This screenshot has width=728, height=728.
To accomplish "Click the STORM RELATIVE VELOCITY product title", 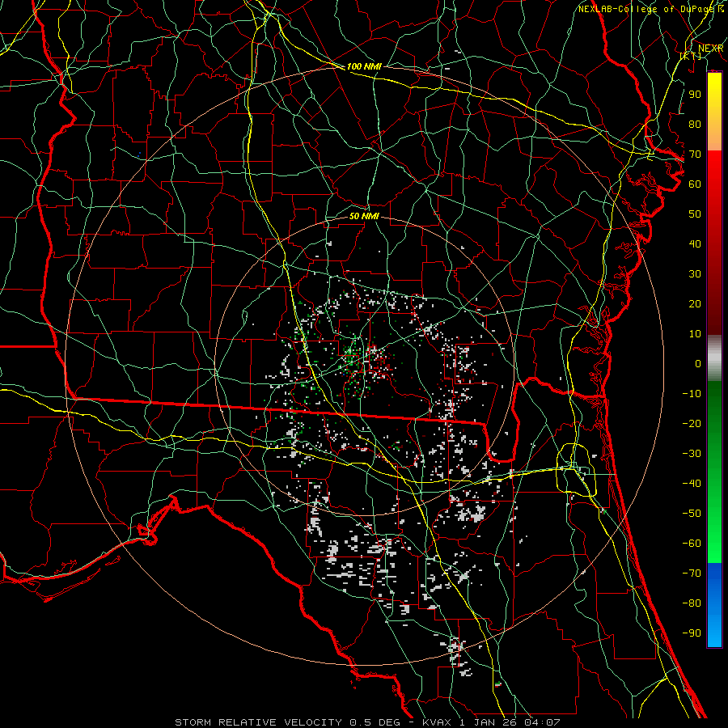I will point(258,722).
